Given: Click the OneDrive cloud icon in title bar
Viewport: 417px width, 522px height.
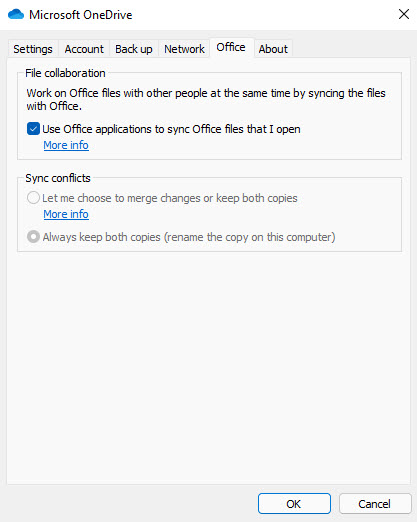Looking at the screenshot, I should (16, 15).
